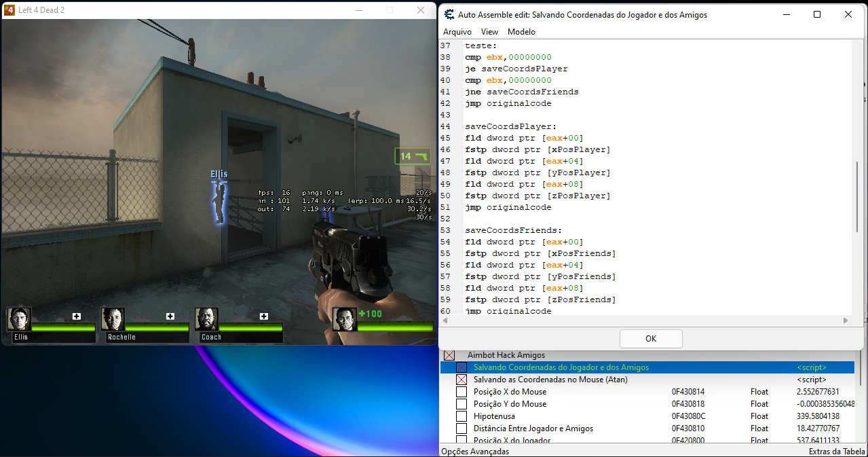Open the View menu
Image resolution: width=868 pixels, height=457 pixels.
(x=489, y=32)
